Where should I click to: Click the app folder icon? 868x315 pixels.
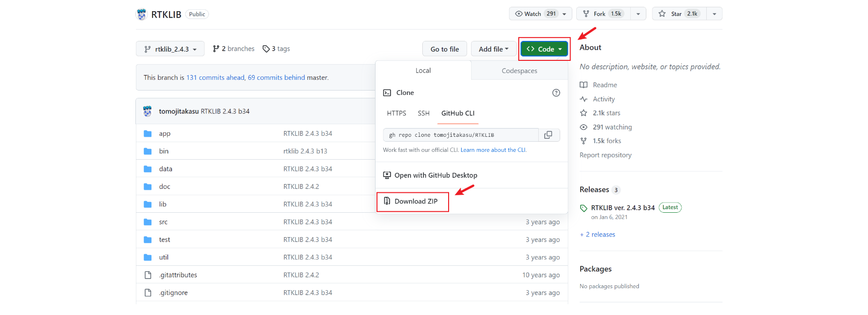(x=148, y=133)
